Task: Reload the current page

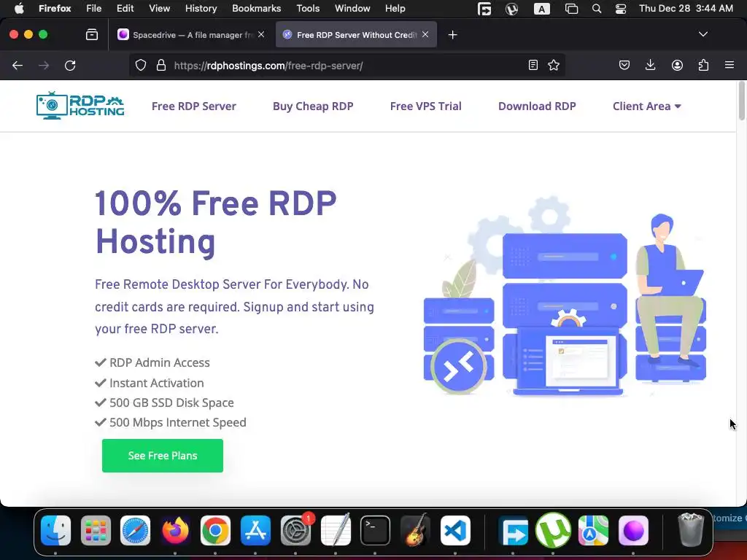Action: [70, 65]
